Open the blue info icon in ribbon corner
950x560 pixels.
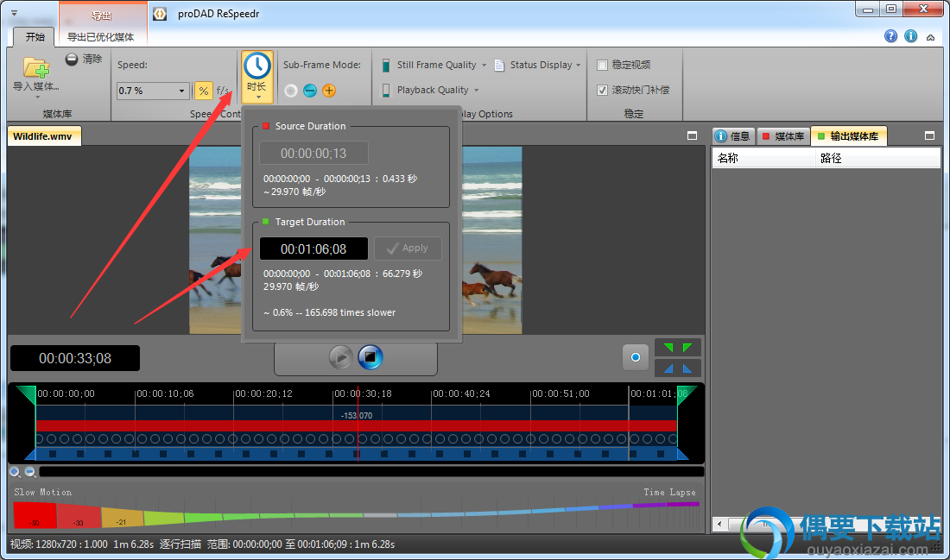pyautogui.click(x=910, y=36)
